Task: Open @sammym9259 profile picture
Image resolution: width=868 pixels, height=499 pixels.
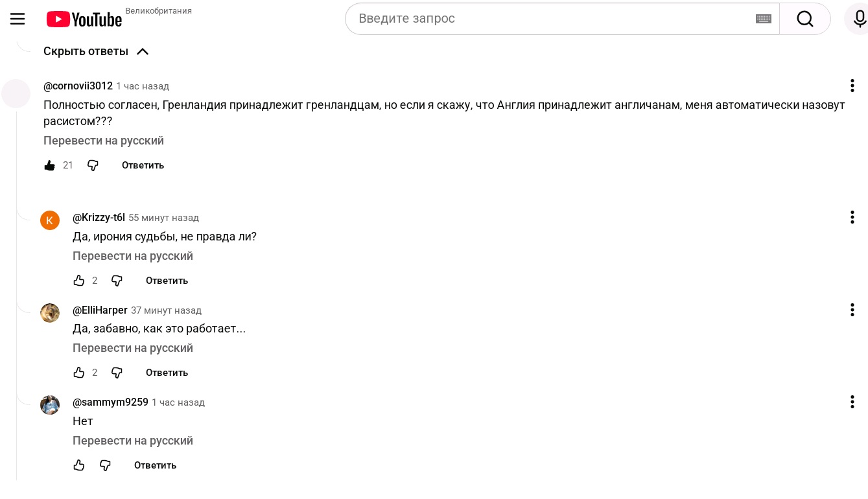Action: [x=50, y=405]
